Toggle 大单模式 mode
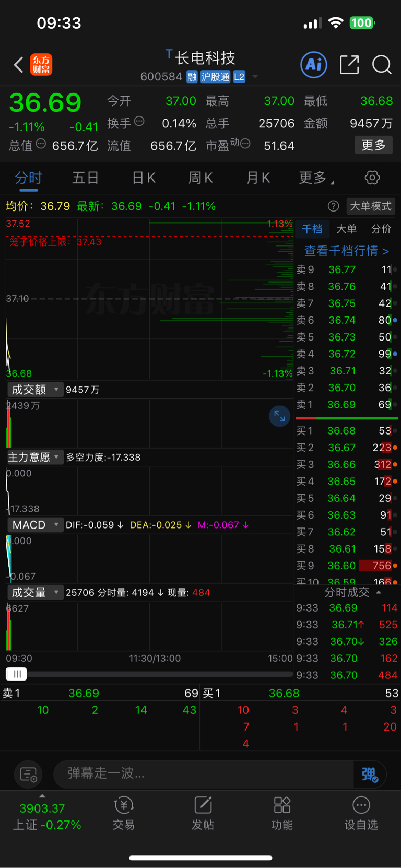This screenshot has height=868, width=401. [x=371, y=206]
